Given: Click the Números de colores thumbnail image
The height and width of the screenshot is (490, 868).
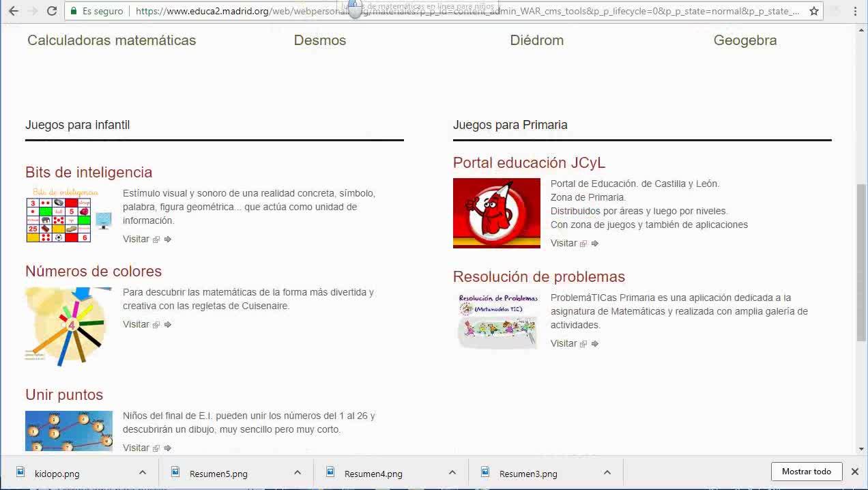Looking at the screenshot, I should (x=69, y=326).
